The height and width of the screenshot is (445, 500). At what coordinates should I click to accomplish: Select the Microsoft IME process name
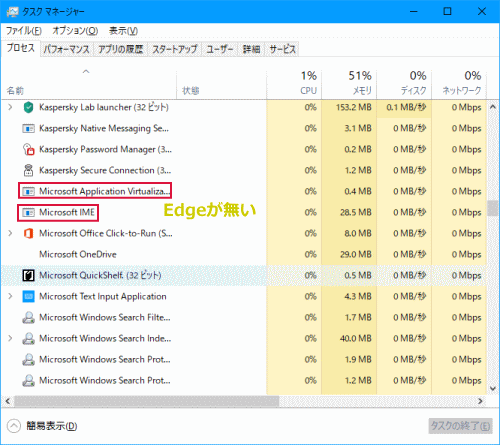tap(67, 212)
